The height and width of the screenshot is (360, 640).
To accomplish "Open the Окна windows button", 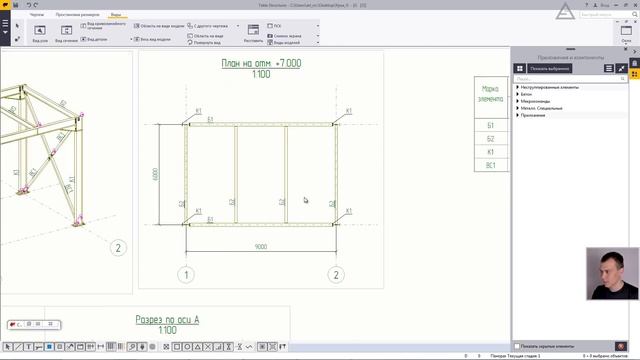I will [626, 33].
